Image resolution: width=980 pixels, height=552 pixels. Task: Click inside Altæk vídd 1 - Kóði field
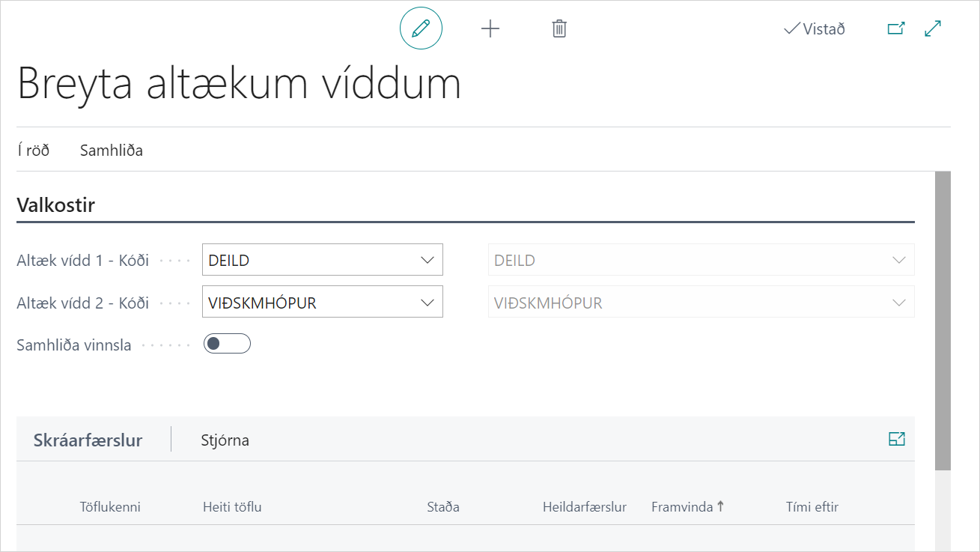[x=307, y=260]
